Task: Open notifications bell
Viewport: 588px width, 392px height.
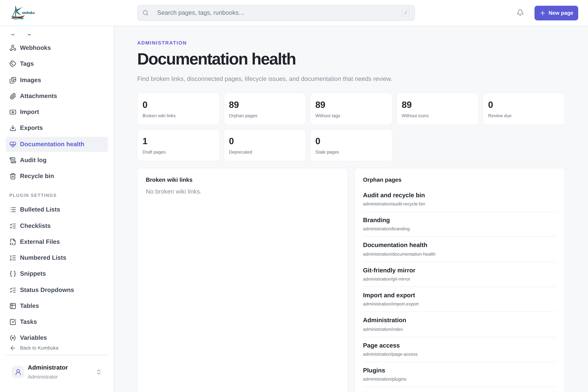Action: pyautogui.click(x=520, y=13)
